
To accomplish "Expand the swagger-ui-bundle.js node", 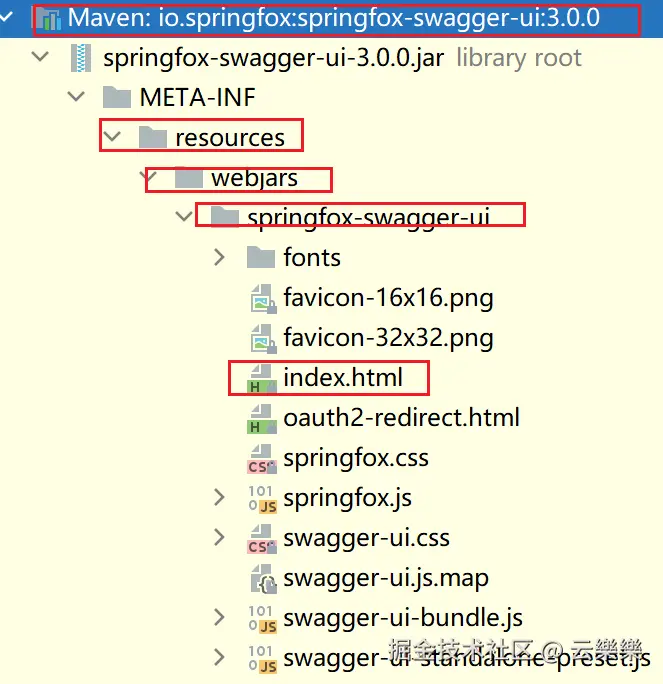I will click(219, 617).
